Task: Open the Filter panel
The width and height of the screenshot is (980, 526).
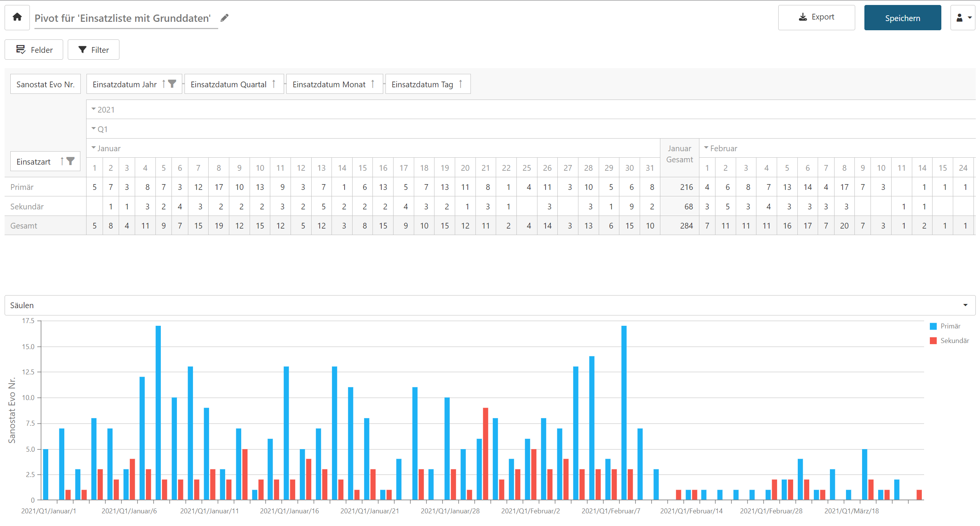Action: click(93, 50)
